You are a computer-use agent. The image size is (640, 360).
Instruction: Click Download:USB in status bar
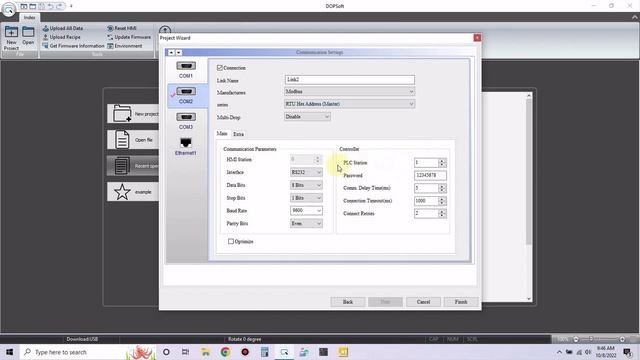[x=82, y=339]
